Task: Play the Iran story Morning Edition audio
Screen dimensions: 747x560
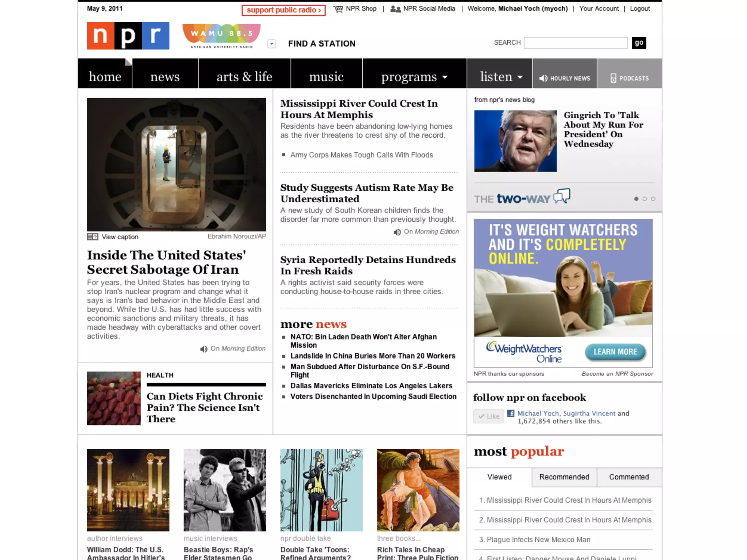Action: coord(204,349)
